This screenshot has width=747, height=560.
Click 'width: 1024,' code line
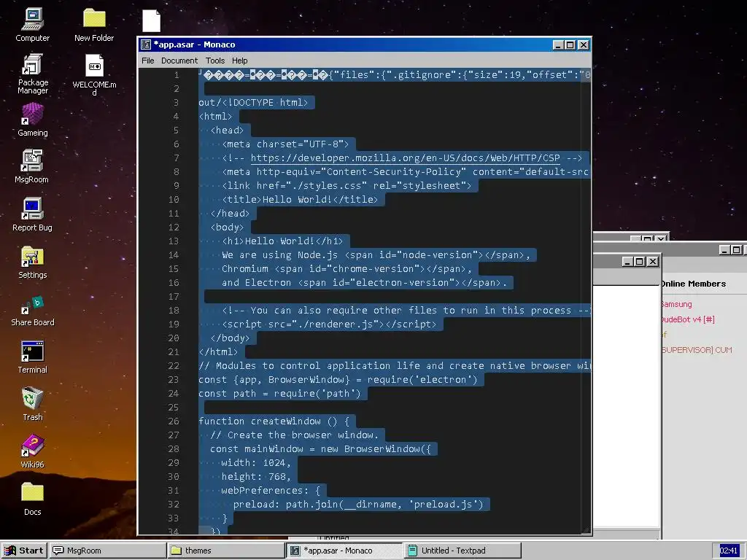coord(256,462)
